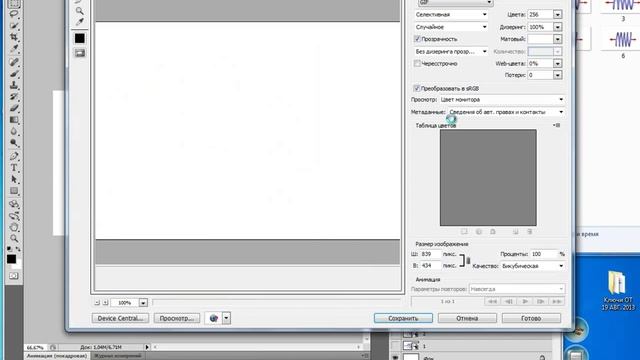Swap foreground and background colors icon
The image size is (640, 360).
(x=18, y=249)
